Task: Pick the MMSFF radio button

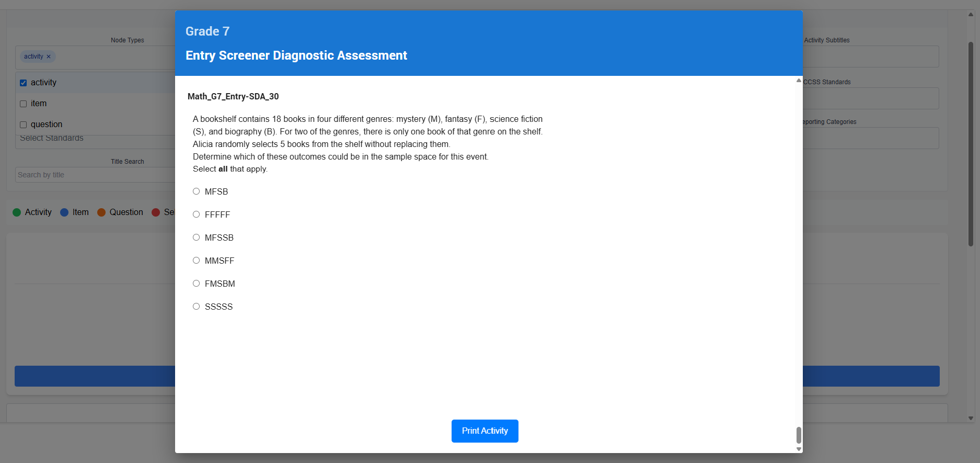Action: (197, 261)
